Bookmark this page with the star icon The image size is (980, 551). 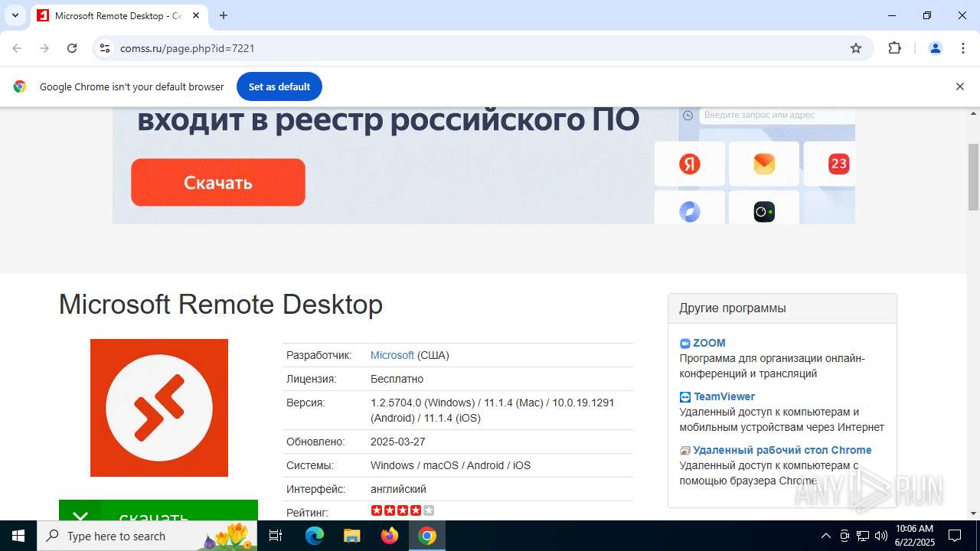click(856, 48)
